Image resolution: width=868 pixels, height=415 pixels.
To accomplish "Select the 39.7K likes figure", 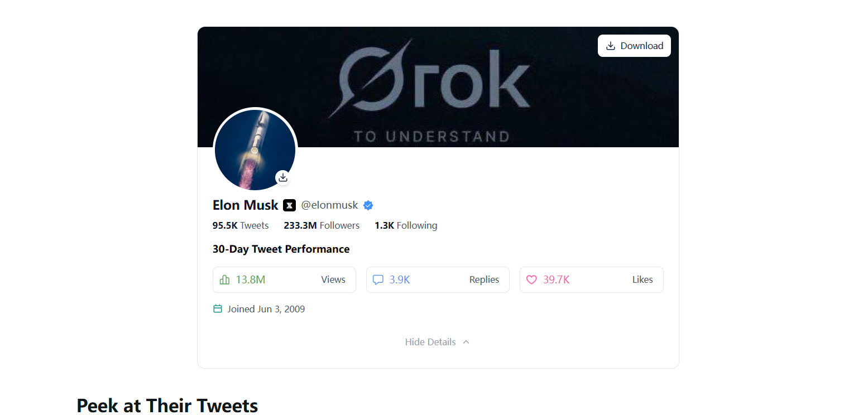I will click(x=556, y=280).
